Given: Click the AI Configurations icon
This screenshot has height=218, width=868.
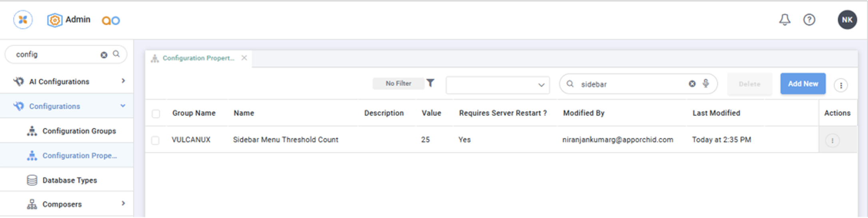Looking at the screenshot, I should [18, 81].
